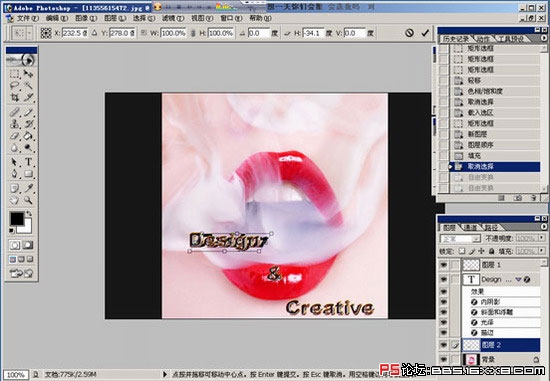Viewport: 550px width, 381px height.
Task: Click the foreground black color swatch
Action: (x=16, y=219)
